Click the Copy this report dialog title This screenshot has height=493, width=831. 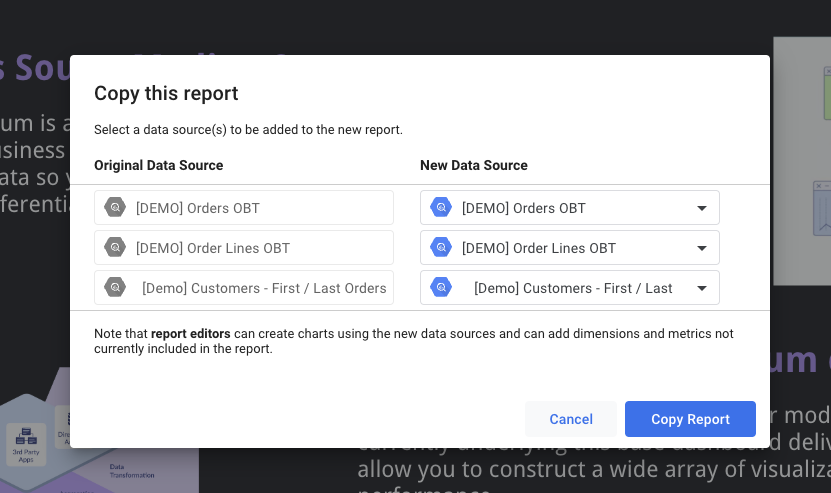click(166, 93)
